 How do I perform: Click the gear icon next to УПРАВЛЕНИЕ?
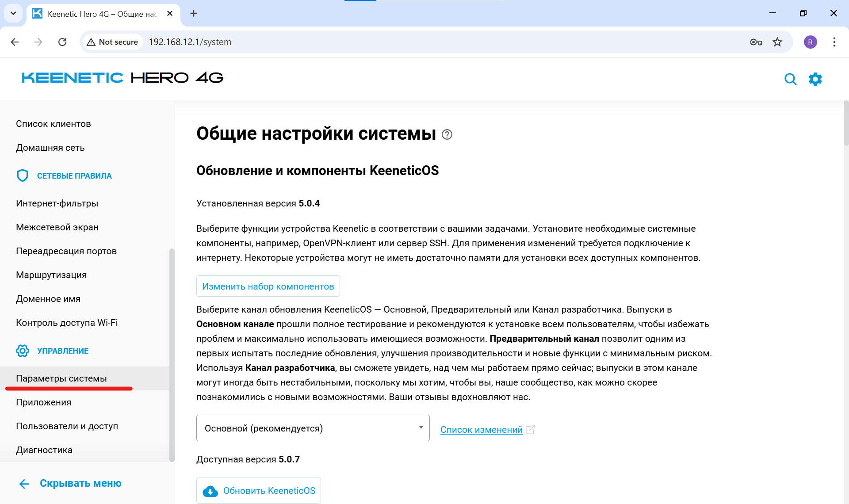23,351
